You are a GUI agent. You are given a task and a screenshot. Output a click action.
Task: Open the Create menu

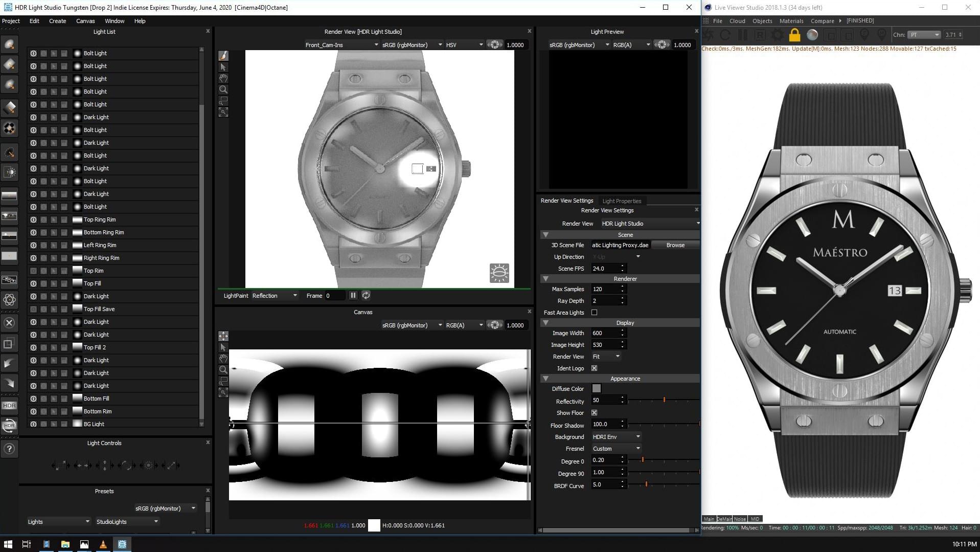57,21
